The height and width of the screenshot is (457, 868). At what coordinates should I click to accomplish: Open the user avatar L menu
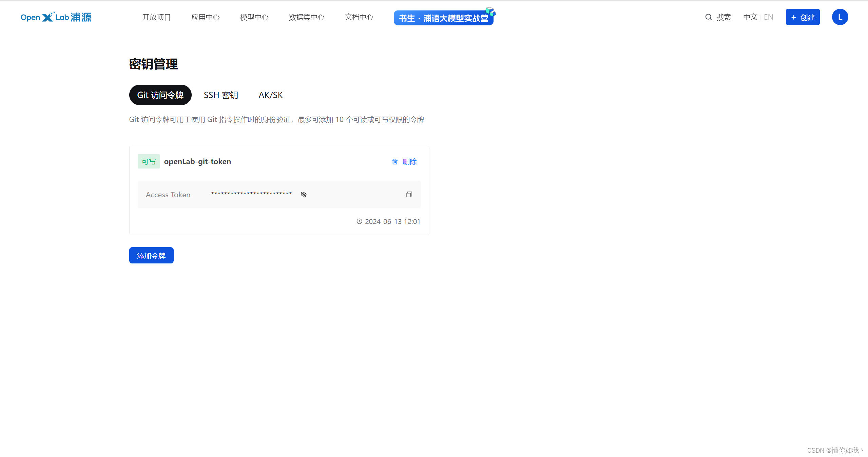pos(840,17)
